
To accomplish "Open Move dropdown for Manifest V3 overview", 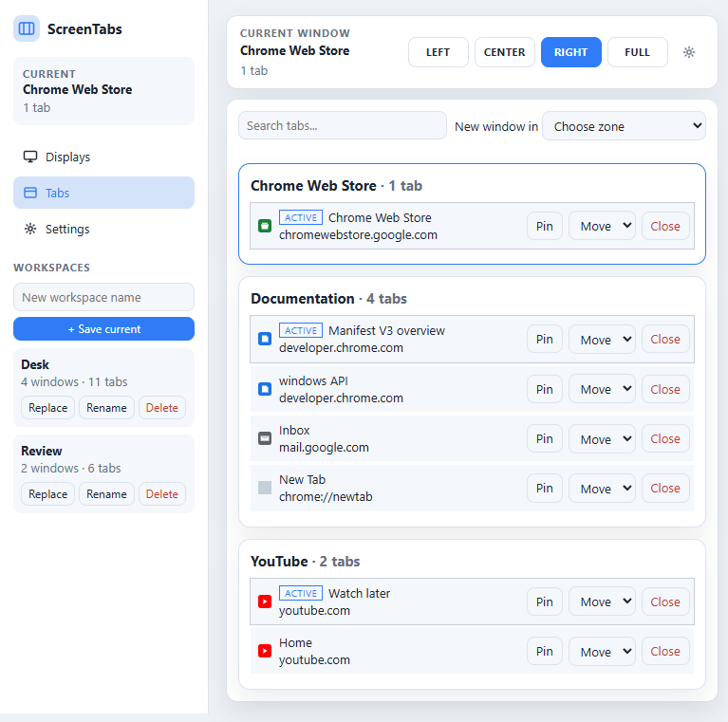I will [602, 340].
